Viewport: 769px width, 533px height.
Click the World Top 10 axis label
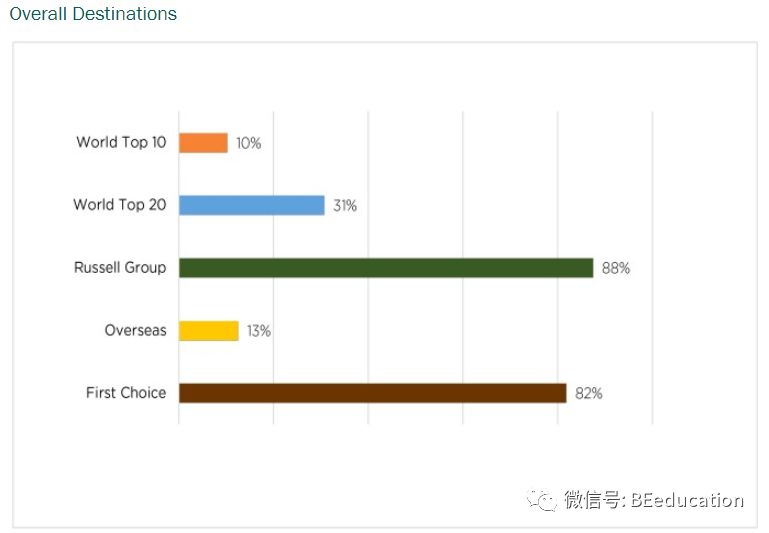click(121, 142)
